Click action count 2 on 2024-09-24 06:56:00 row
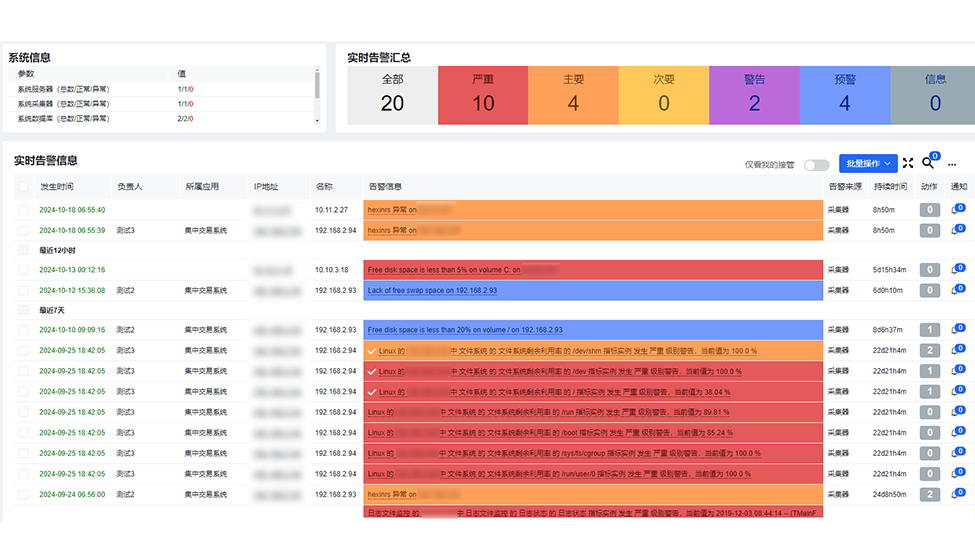 click(930, 494)
